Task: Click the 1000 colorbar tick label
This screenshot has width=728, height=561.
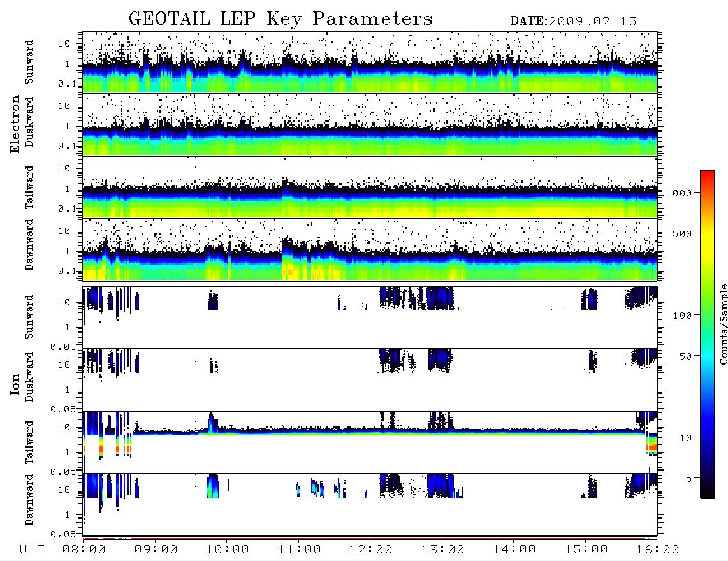Action: [x=680, y=193]
